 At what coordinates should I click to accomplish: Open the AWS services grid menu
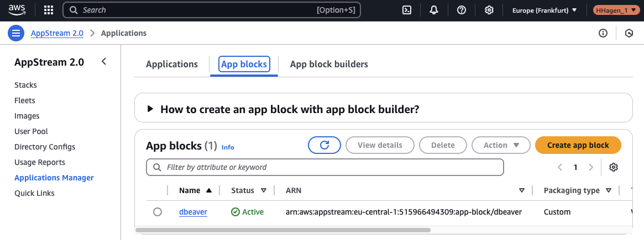pos(49,10)
